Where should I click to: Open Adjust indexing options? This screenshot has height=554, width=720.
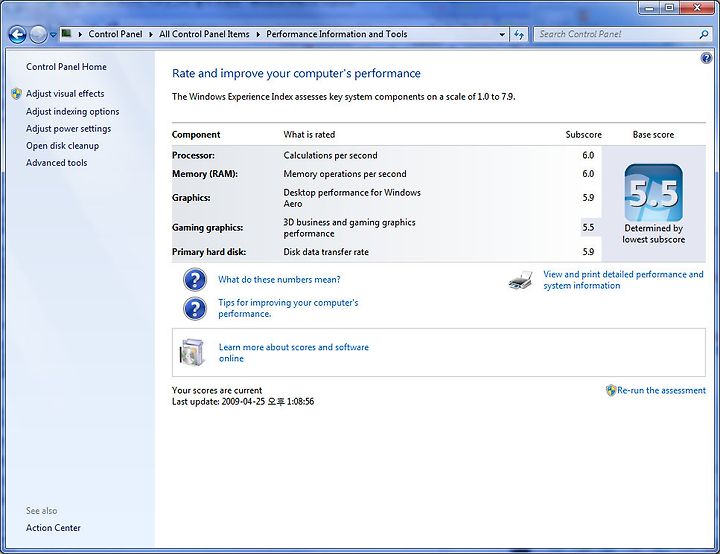73,112
